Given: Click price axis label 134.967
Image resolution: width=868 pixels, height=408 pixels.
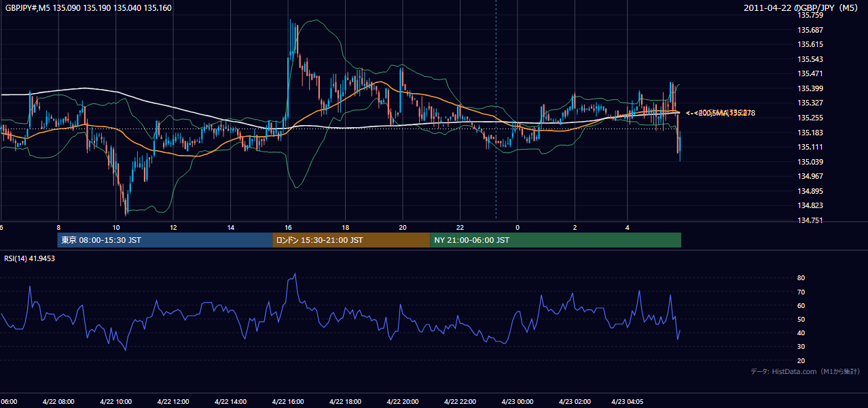Looking at the screenshot, I should click(810, 176).
